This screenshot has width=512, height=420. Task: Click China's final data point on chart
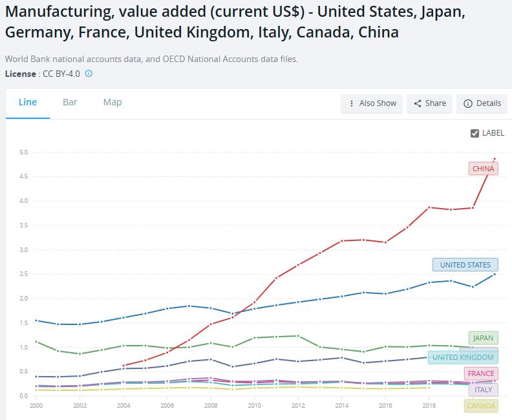tap(495, 159)
